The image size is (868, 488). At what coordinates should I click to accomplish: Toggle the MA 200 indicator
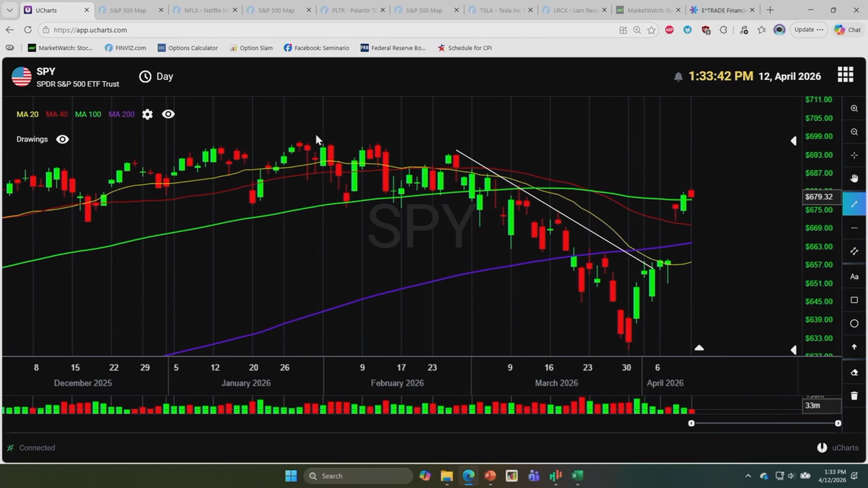coord(121,114)
